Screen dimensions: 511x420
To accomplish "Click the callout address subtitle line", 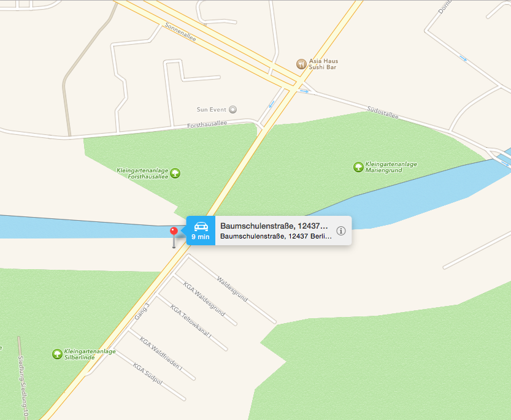I will pyautogui.click(x=276, y=236).
